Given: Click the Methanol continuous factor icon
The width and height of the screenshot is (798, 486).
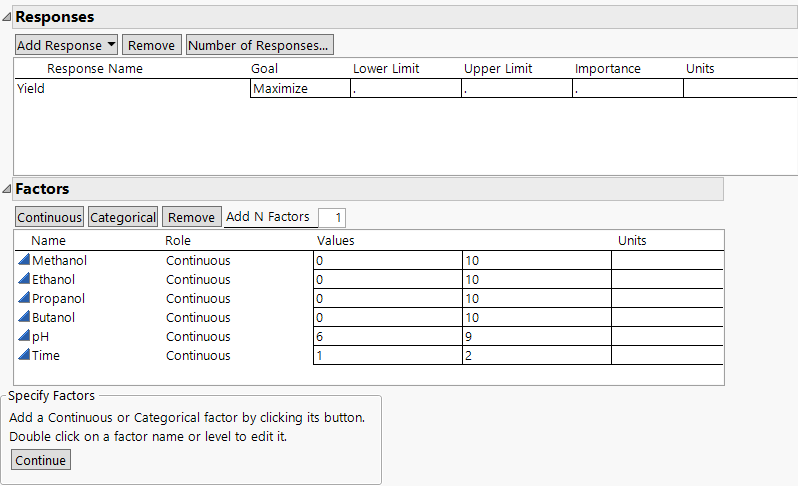Looking at the screenshot, I should (24, 260).
